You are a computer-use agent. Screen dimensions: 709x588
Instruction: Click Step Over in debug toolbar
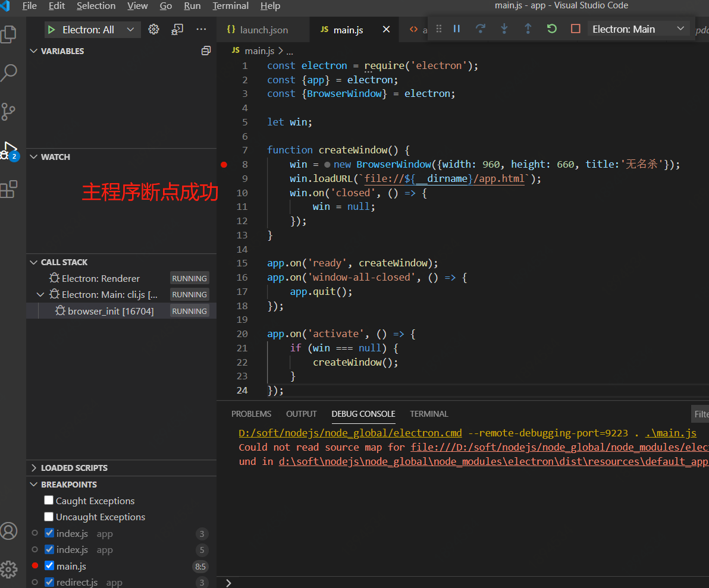(x=480, y=29)
